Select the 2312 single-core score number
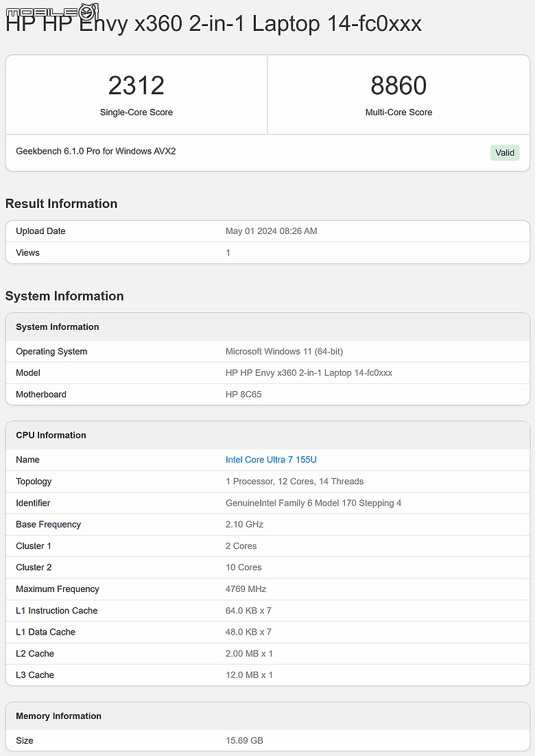The image size is (535, 756). 136,86
